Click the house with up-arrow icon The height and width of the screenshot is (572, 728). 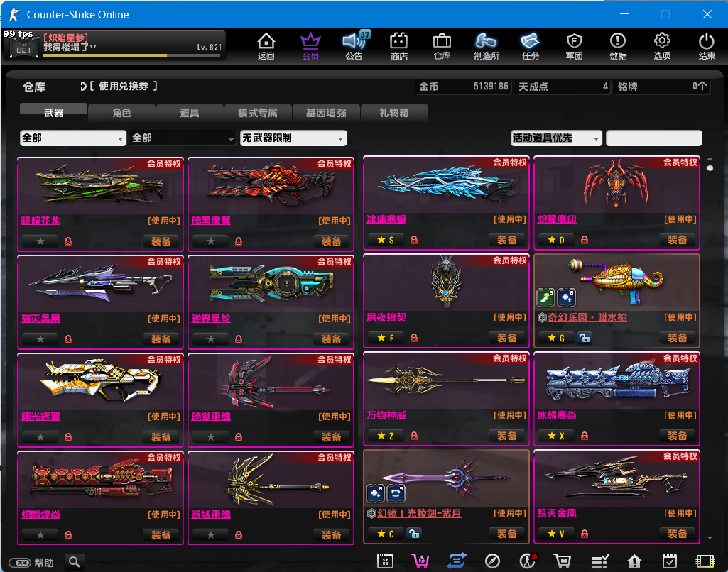[634, 561]
